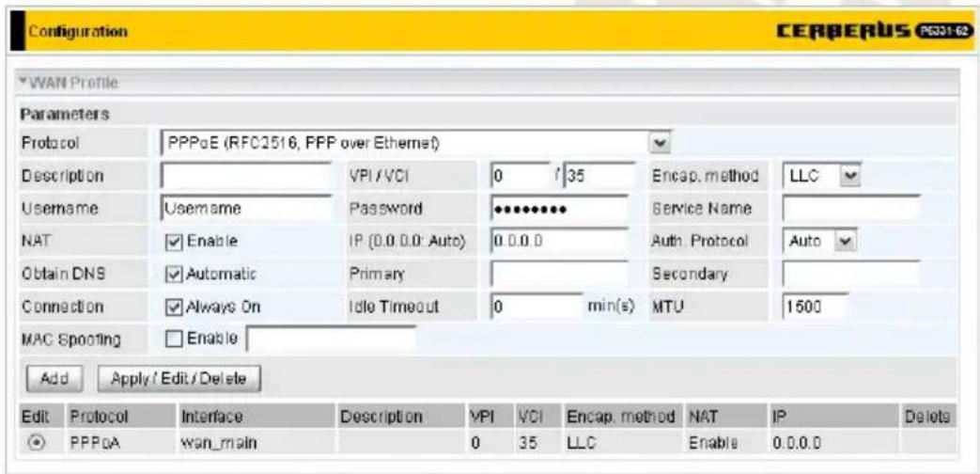Screen dimensions: 980x474
Task: Click the Idle Timeout field
Action: (537, 307)
